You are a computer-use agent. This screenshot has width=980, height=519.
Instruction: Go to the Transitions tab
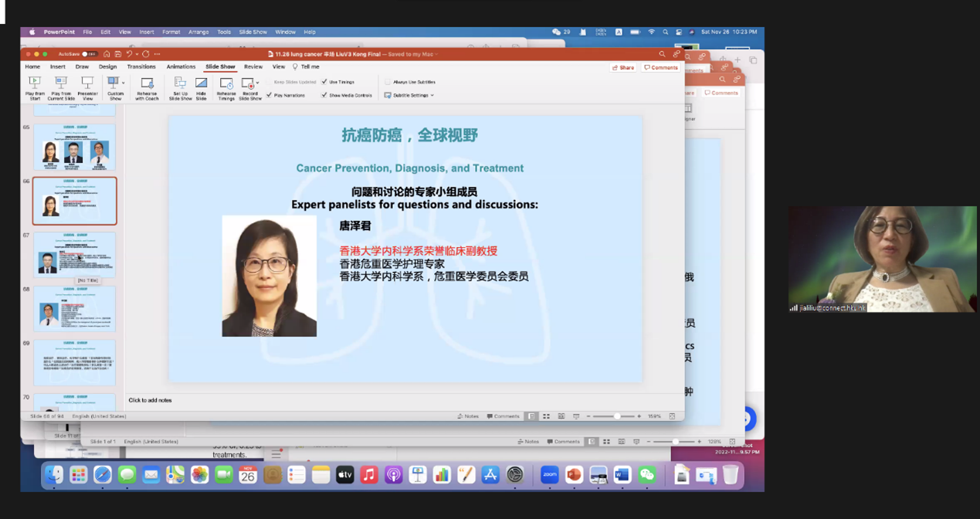click(141, 66)
